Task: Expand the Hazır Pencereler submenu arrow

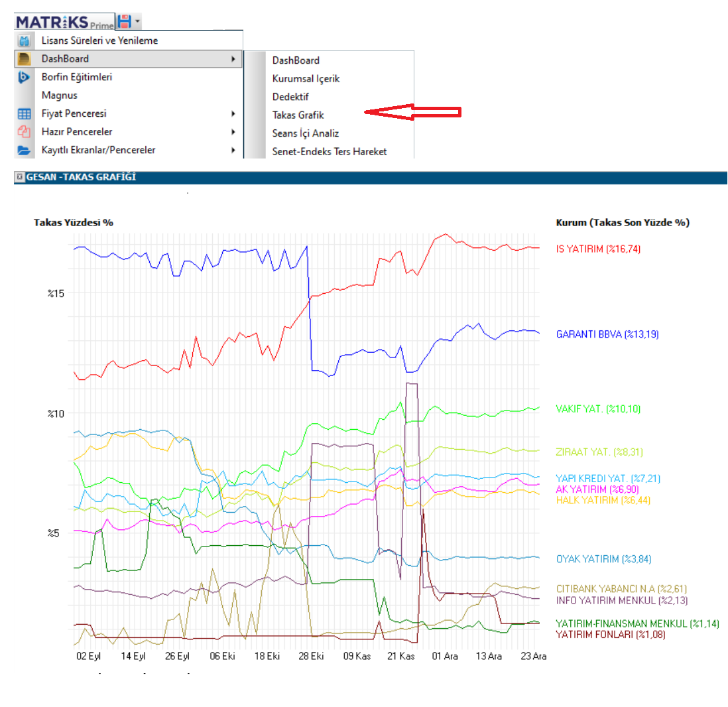Action: coord(233,132)
